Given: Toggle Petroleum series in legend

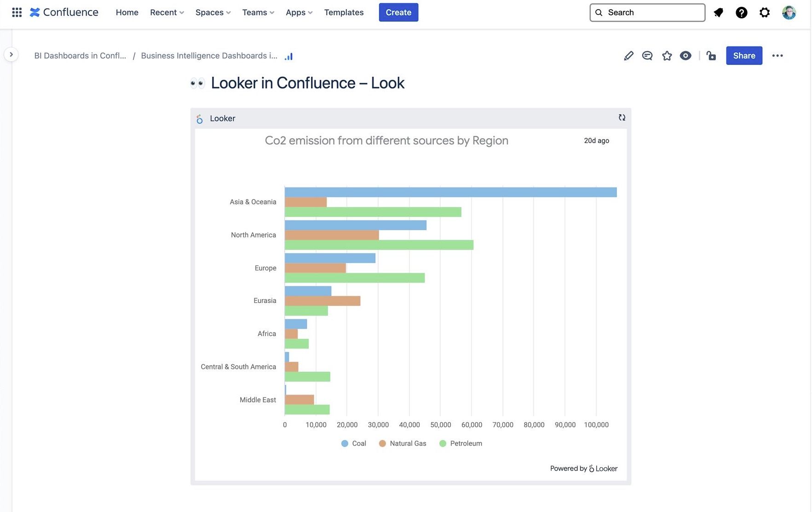Looking at the screenshot, I should click(461, 443).
